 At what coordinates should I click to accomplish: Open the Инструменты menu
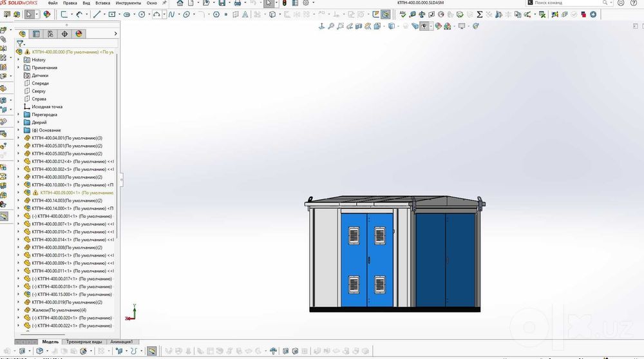[128, 3]
